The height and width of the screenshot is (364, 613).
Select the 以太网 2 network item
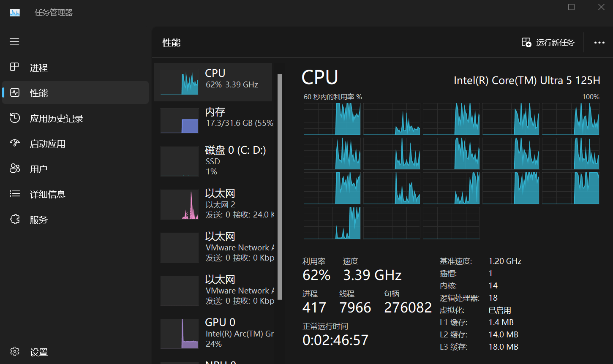[x=213, y=204]
